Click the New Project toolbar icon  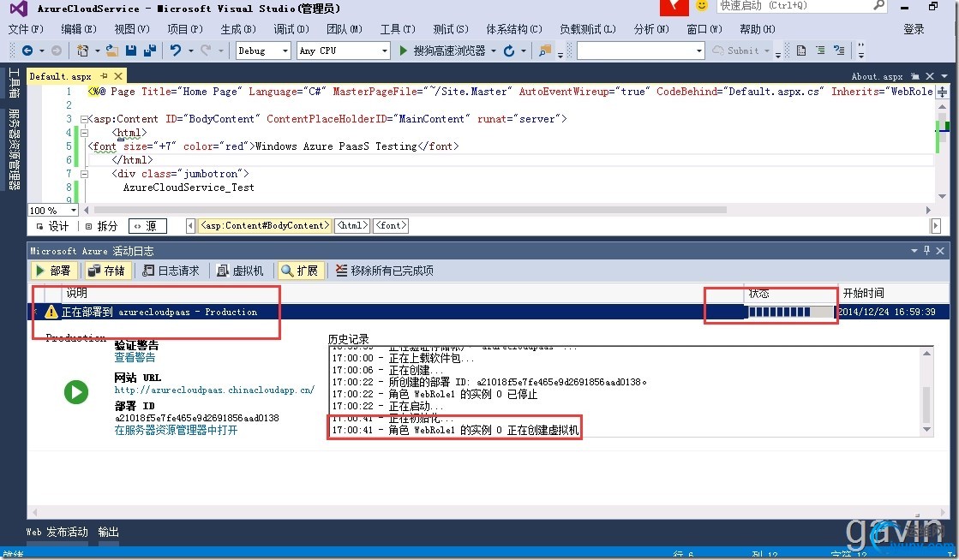tap(82, 51)
